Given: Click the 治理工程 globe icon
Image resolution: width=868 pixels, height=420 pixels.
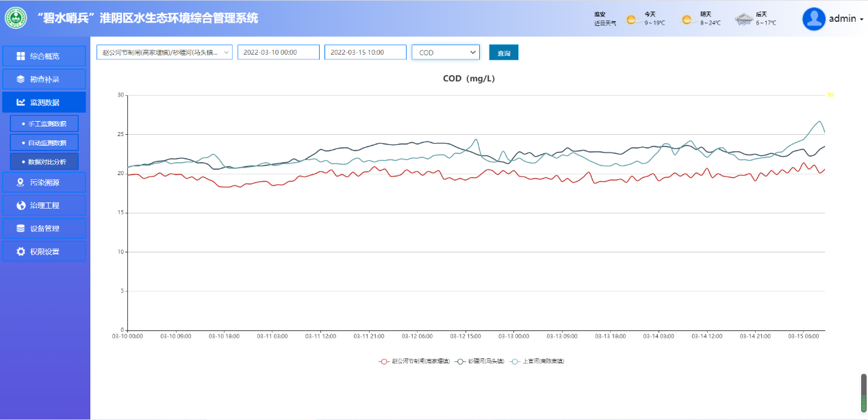Looking at the screenshot, I should click(x=21, y=205).
